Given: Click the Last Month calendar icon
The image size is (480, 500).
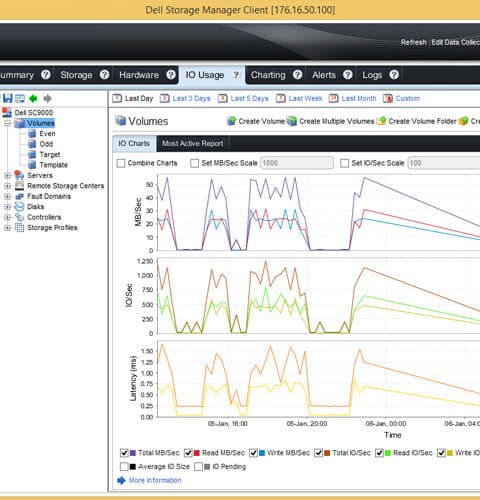Looking at the screenshot, I should click(334, 98).
